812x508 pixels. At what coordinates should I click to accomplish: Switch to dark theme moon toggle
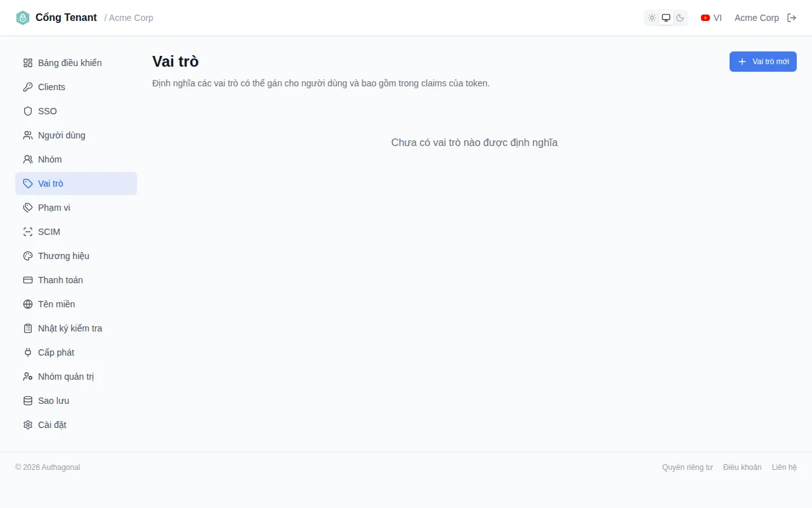pos(680,18)
